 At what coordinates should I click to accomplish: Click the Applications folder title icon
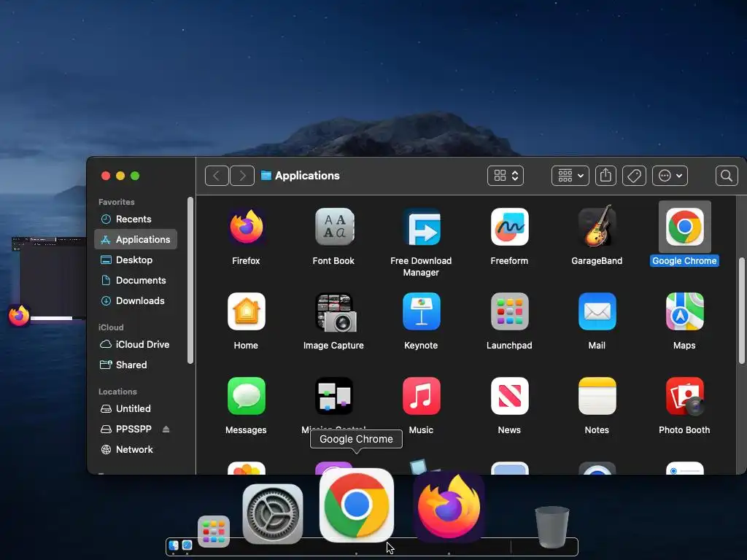(x=266, y=176)
